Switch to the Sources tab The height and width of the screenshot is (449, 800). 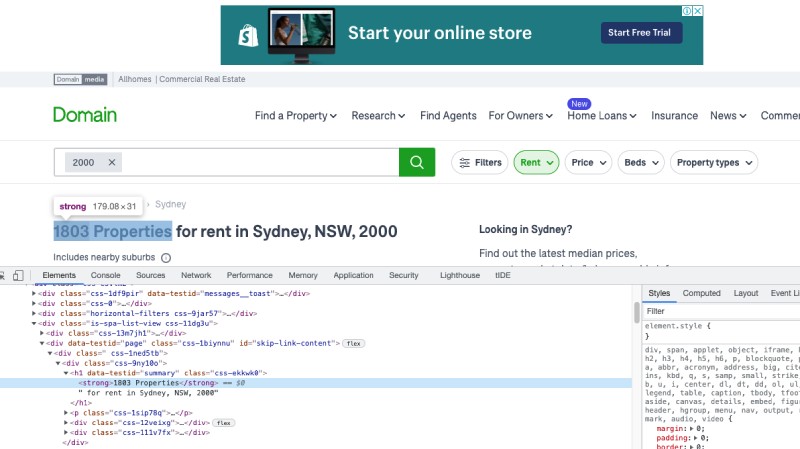[151, 275]
